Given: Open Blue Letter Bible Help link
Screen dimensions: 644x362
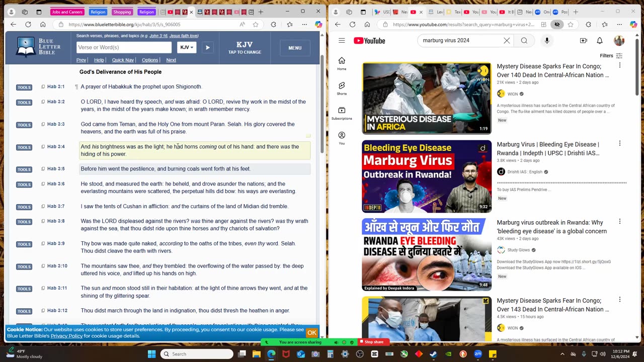Looking at the screenshot, I should click(99, 60).
